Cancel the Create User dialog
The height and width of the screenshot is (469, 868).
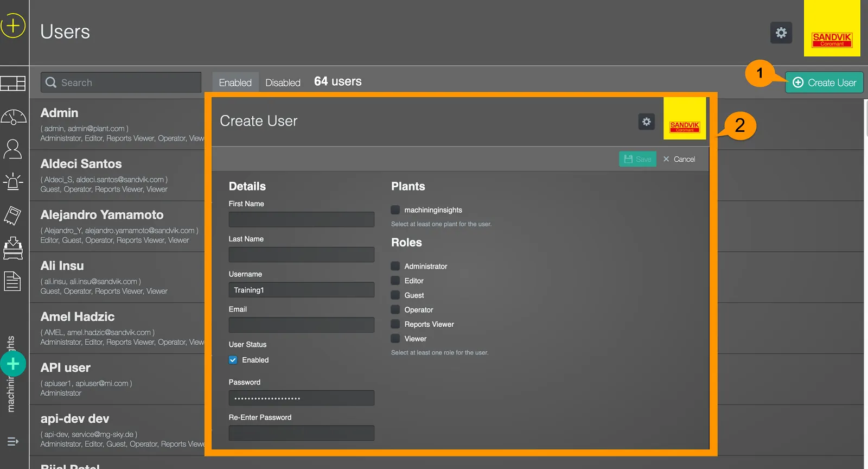click(x=679, y=159)
